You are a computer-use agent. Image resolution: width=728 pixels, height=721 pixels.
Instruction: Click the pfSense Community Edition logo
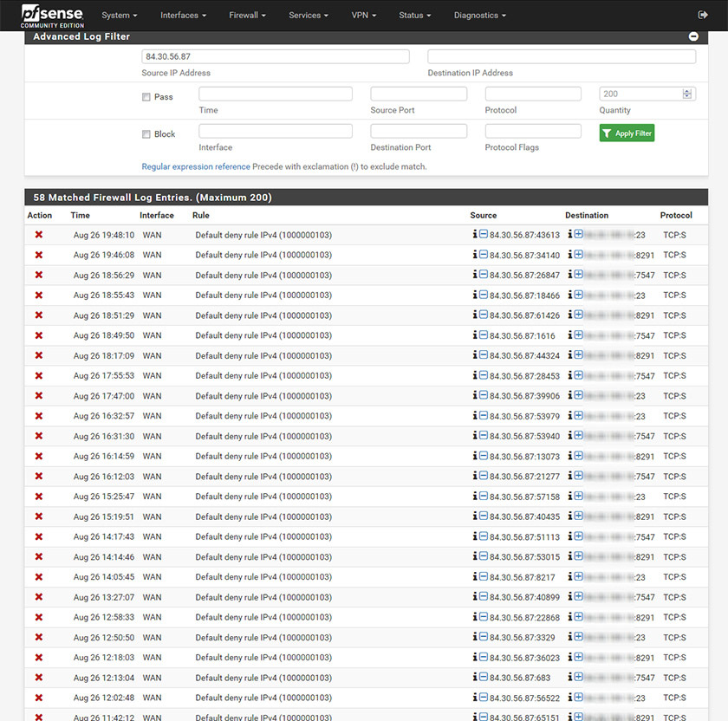click(52, 16)
